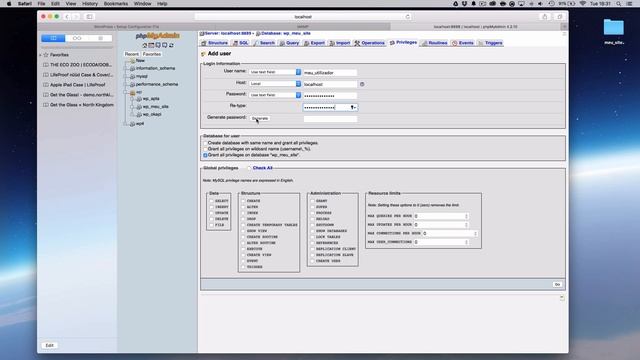Expand the information_schema database node
The width and height of the screenshot is (640, 360).
coord(126,69)
